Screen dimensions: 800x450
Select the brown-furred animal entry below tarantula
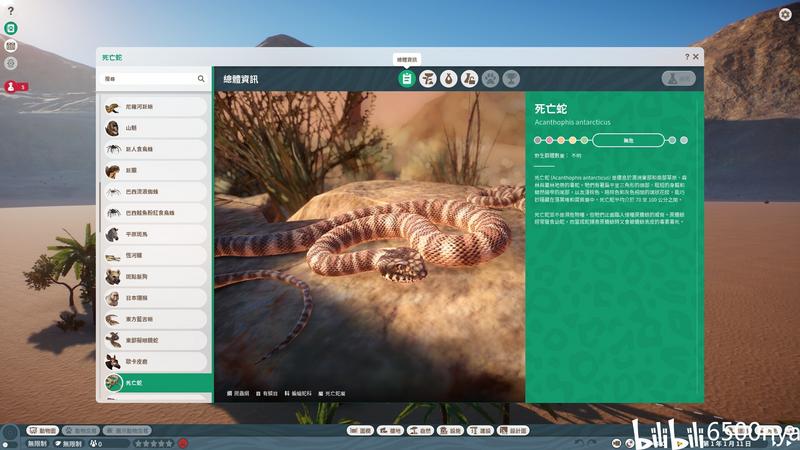pyautogui.click(x=155, y=170)
